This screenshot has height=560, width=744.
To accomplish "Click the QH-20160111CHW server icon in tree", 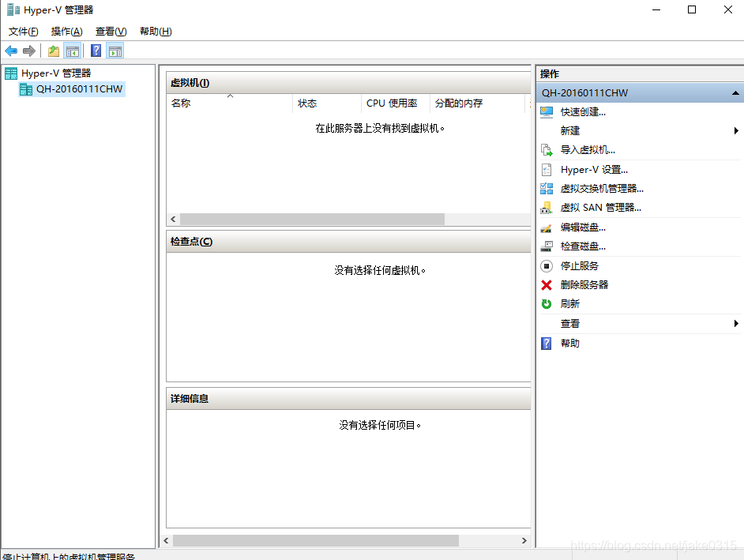I will coord(26,89).
